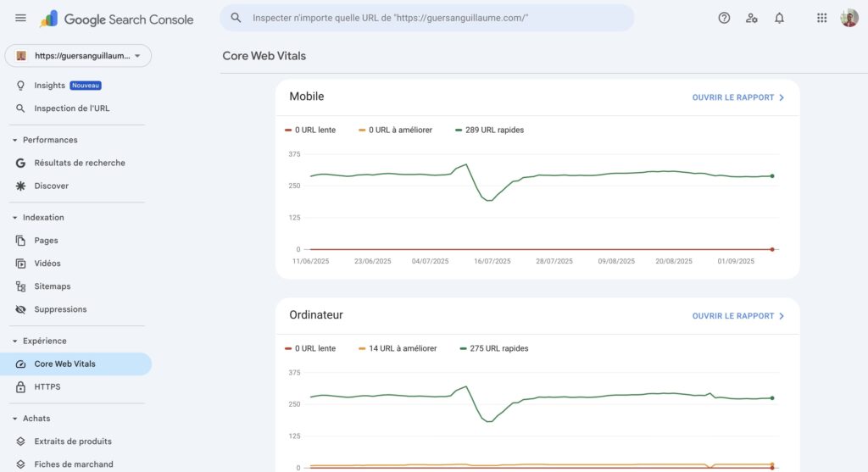This screenshot has width=868, height=472.
Task: Click the Insights lightbulb icon
Action: tap(20, 86)
